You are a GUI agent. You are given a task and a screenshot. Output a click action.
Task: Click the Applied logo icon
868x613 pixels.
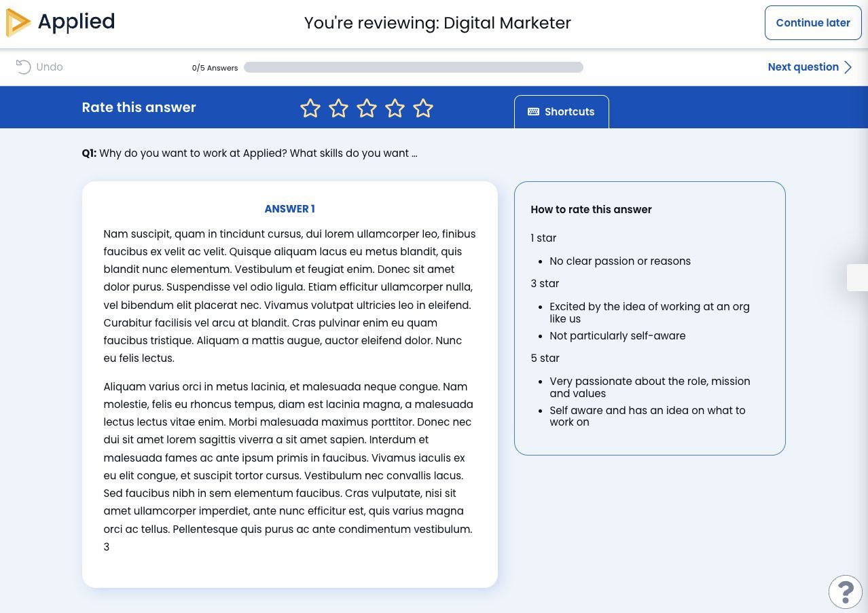[18, 23]
